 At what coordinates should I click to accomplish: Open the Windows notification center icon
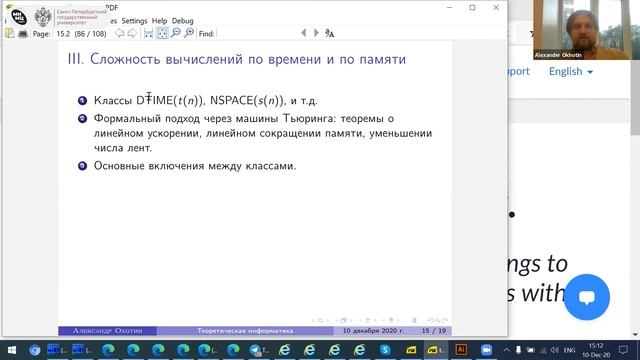623,350
